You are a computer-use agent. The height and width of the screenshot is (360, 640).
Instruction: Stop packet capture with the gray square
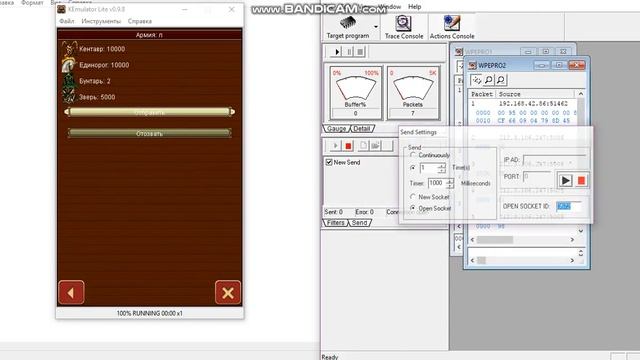(360, 52)
